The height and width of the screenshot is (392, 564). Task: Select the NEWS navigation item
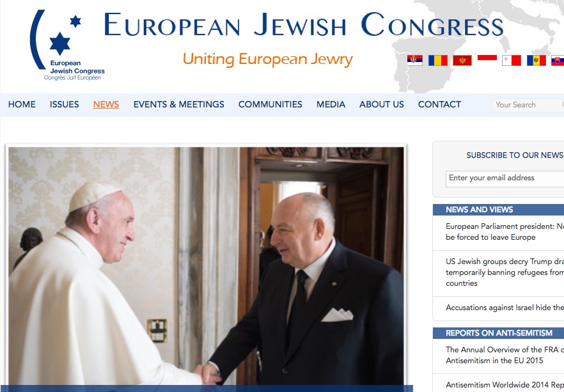point(106,104)
